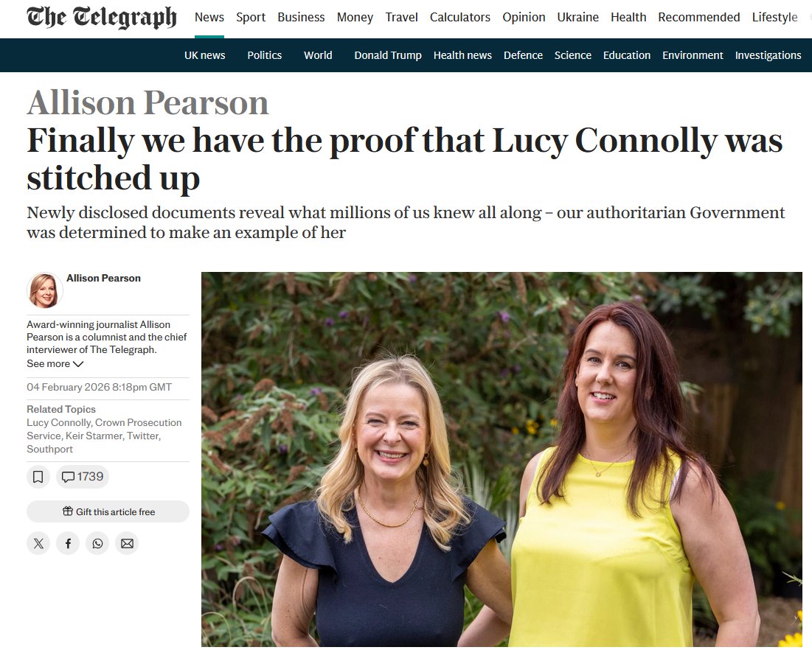Click Allison Pearson author name link
This screenshot has height=650, width=812.
point(103,278)
